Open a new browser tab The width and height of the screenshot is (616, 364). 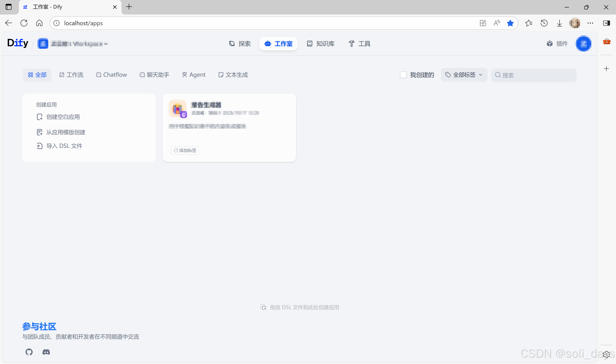click(129, 7)
